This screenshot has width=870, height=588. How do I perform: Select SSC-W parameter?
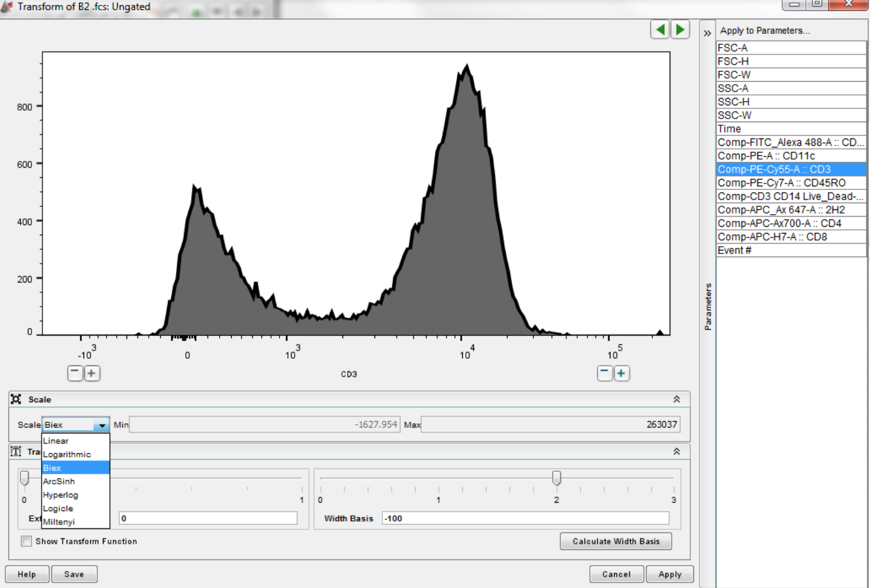pos(791,116)
